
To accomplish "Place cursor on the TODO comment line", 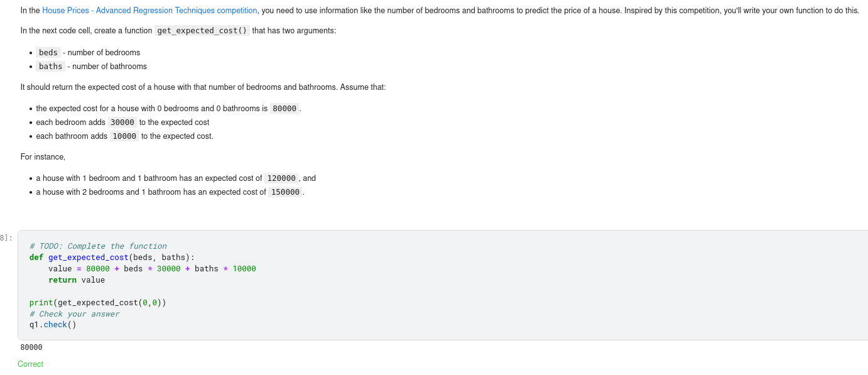I will pos(98,246).
